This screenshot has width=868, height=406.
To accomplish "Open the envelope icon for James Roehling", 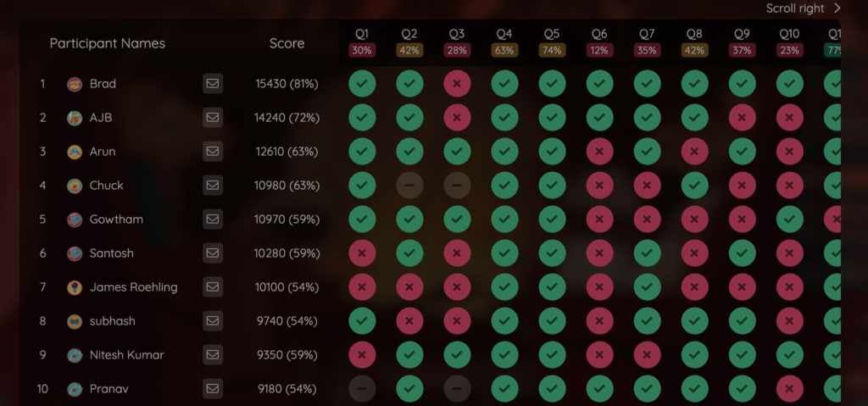I will click(x=213, y=287).
